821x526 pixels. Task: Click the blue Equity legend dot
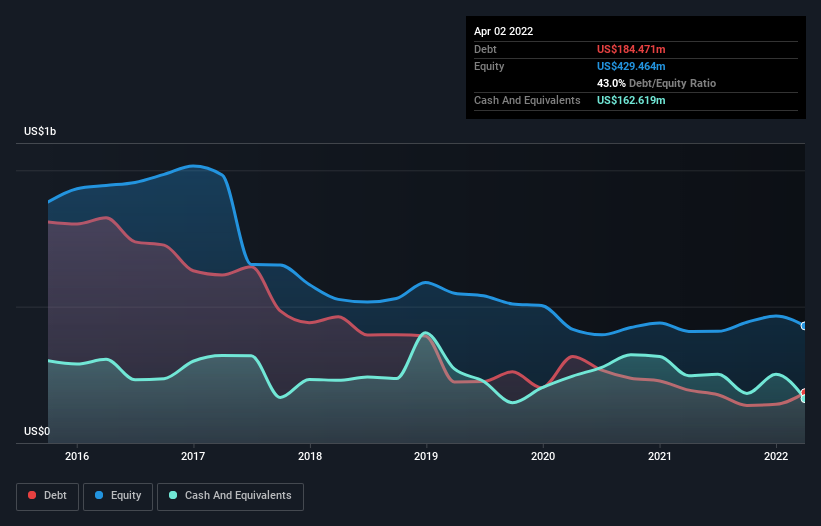[x=99, y=495]
